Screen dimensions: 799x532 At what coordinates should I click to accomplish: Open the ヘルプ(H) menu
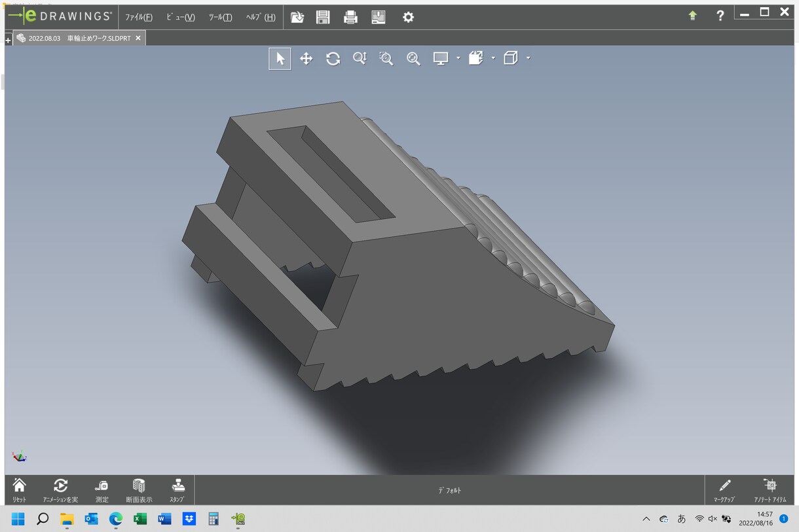tap(261, 17)
